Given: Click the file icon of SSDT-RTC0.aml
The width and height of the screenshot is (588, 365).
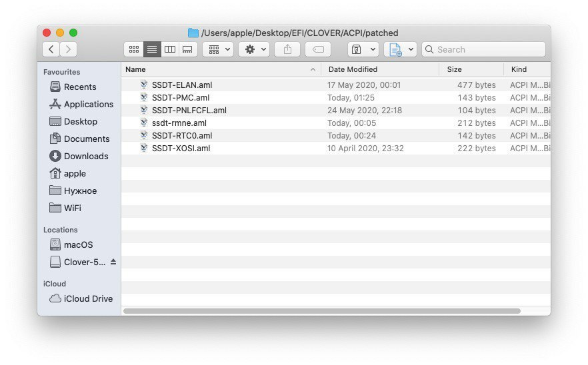Looking at the screenshot, I should (143, 135).
